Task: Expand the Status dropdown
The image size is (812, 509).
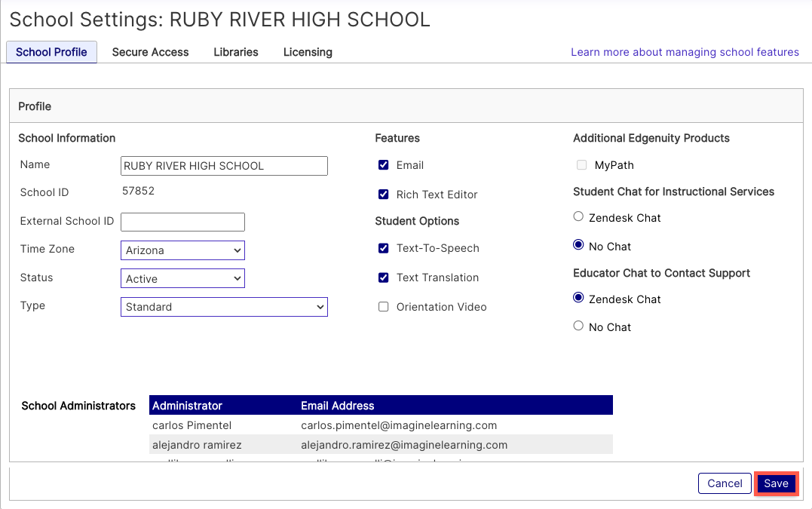Action: click(x=182, y=279)
